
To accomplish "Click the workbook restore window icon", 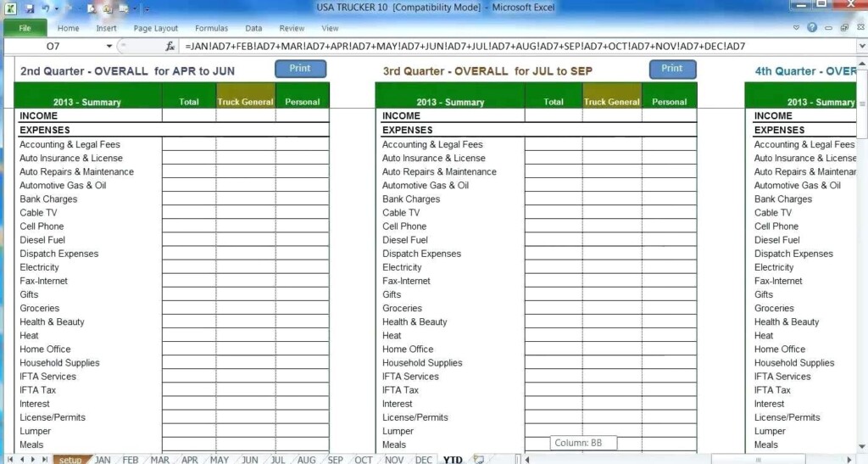I will point(844,28).
